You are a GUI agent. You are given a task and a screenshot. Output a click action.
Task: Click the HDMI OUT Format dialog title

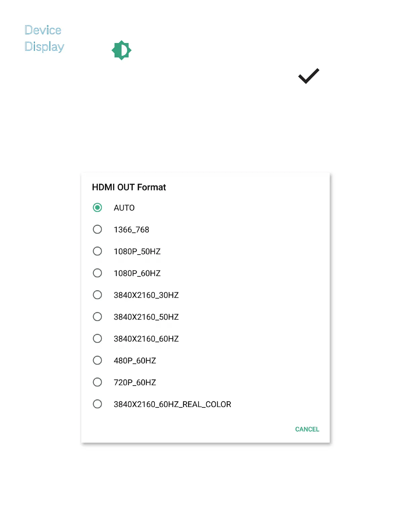129,187
